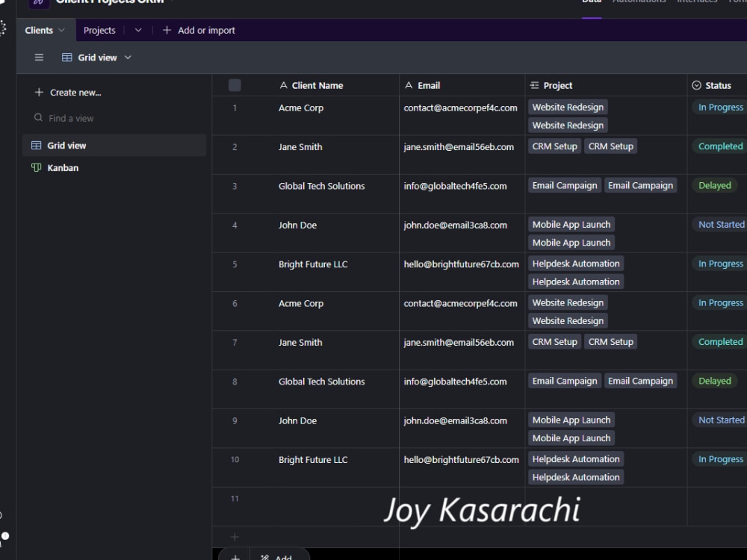This screenshot has width=747, height=560.
Task: Click the Completed status pill in row 2
Action: [x=720, y=146]
